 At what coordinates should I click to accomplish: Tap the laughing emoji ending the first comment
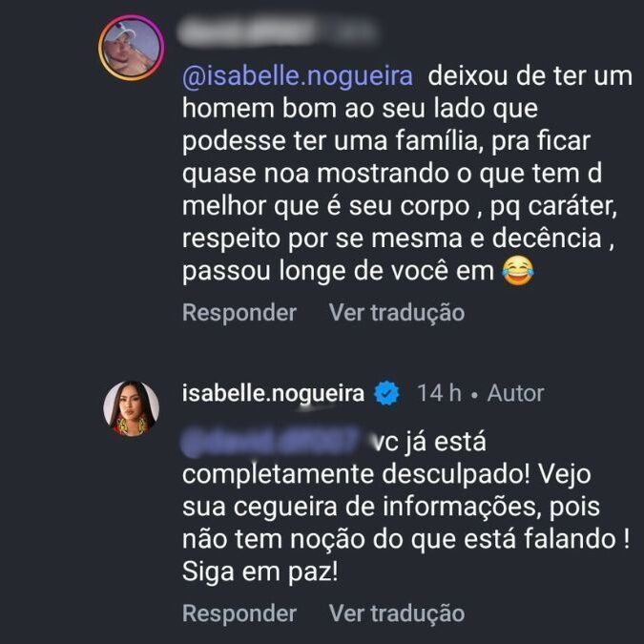516,272
